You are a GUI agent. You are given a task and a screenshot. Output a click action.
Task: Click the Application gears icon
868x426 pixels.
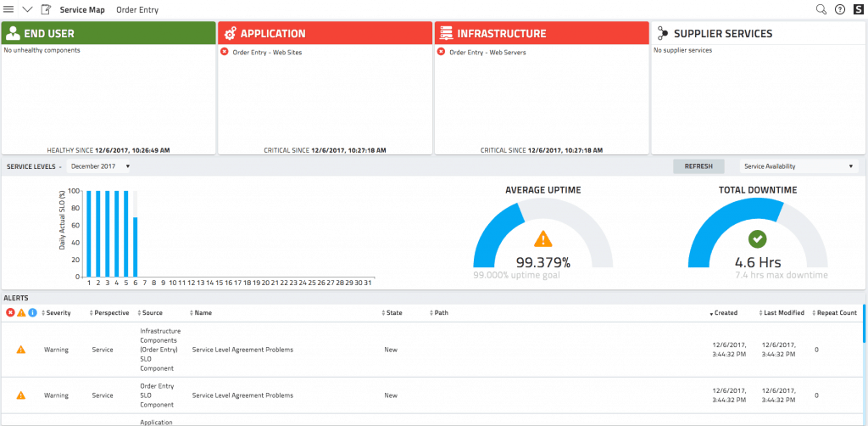pyautogui.click(x=230, y=34)
